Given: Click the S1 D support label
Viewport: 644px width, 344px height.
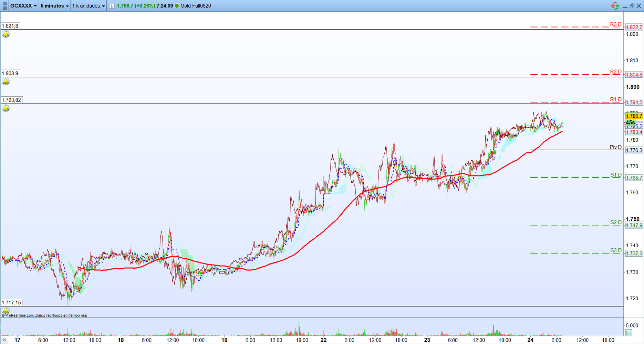Looking at the screenshot, I should pyautogui.click(x=616, y=175).
